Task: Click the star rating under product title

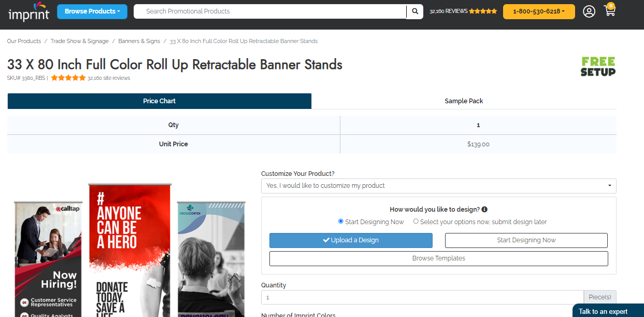Action: coord(68,78)
